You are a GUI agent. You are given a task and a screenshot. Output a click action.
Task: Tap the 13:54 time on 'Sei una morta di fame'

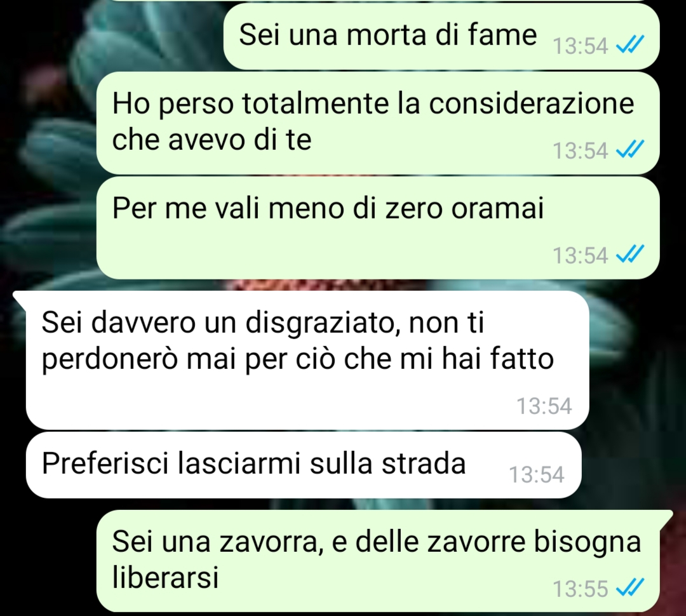pos(580,46)
